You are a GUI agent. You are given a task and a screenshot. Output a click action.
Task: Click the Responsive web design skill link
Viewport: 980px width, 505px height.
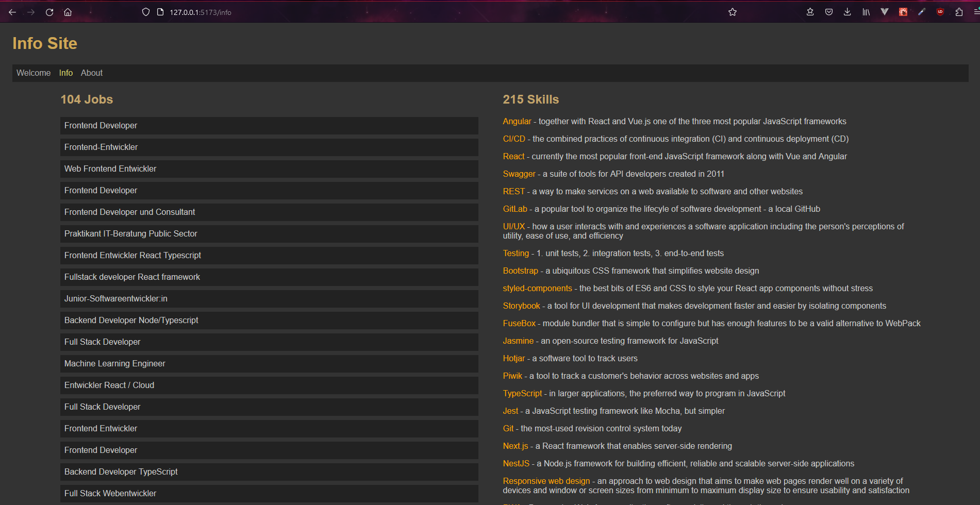[x=546, y=481]
